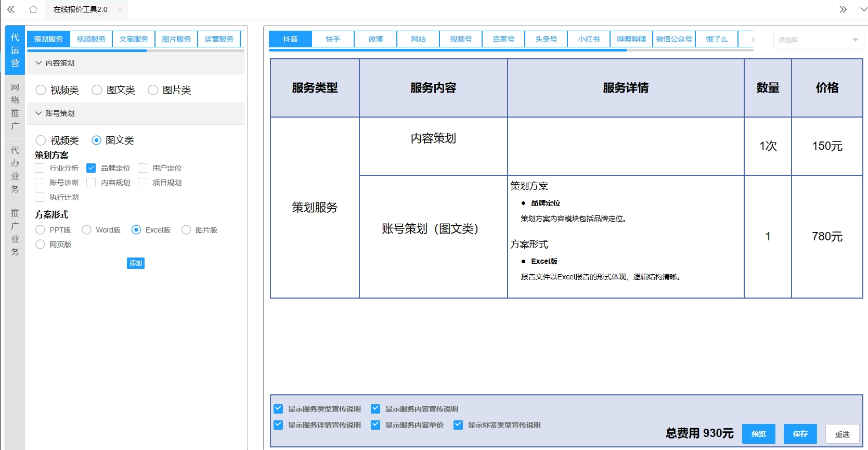Select the PPT版 radio option
This screenshot has width=868, height=450.
[40, 230]
